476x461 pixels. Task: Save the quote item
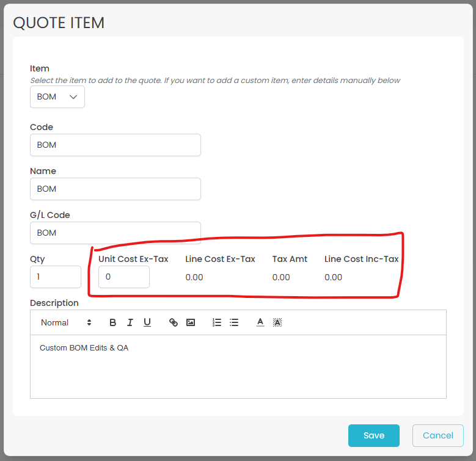click(373, 435)
